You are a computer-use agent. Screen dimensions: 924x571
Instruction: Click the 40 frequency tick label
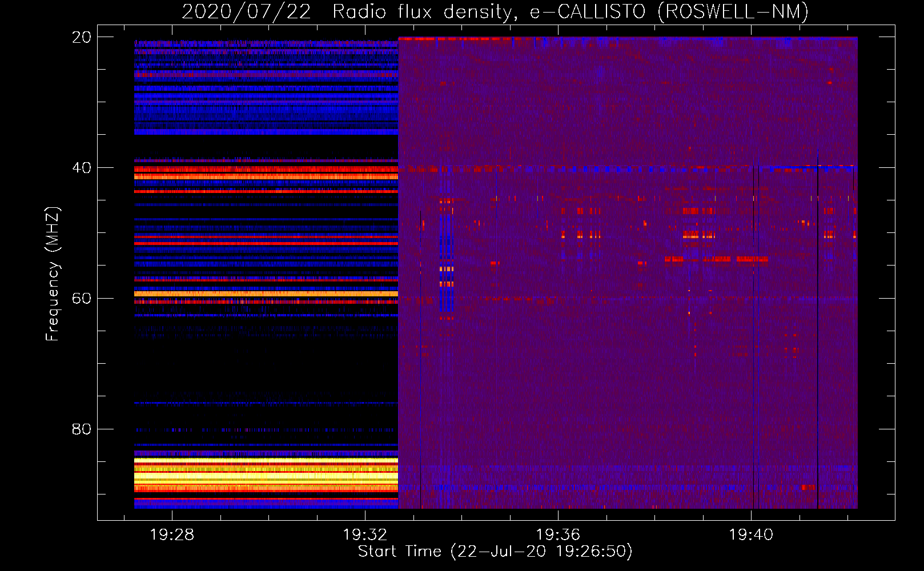[x=82, y=168]
